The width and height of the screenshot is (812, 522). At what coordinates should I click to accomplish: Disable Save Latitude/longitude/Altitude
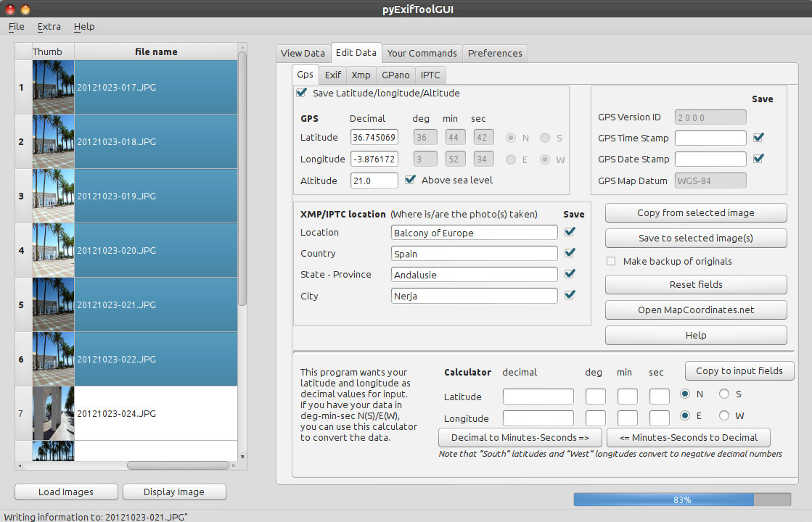[303, 93]
